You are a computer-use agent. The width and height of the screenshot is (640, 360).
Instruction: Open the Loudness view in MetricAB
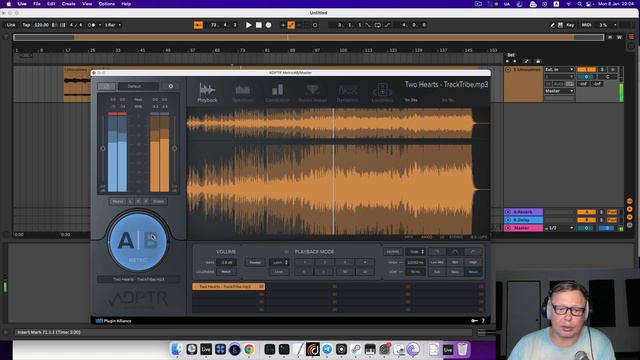(382, 93)
